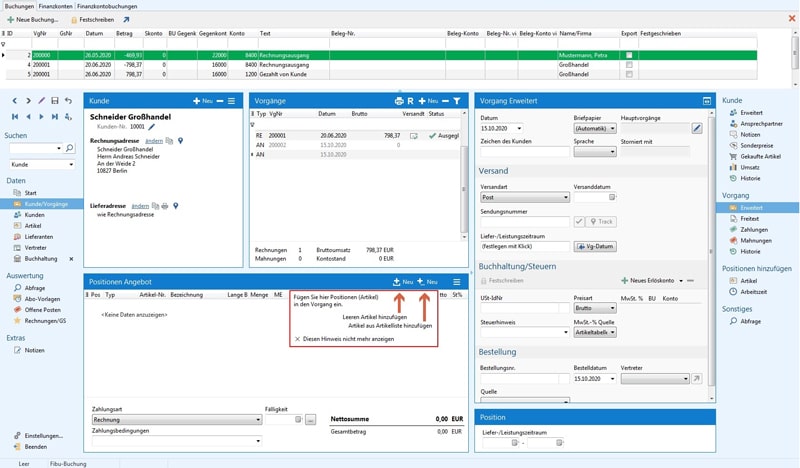The height and width of the screenshot is (468, 800).
Task: Click edit pencil beside Hauptvorgänge field
Action: pyautogui.click(x=697, y=128)
